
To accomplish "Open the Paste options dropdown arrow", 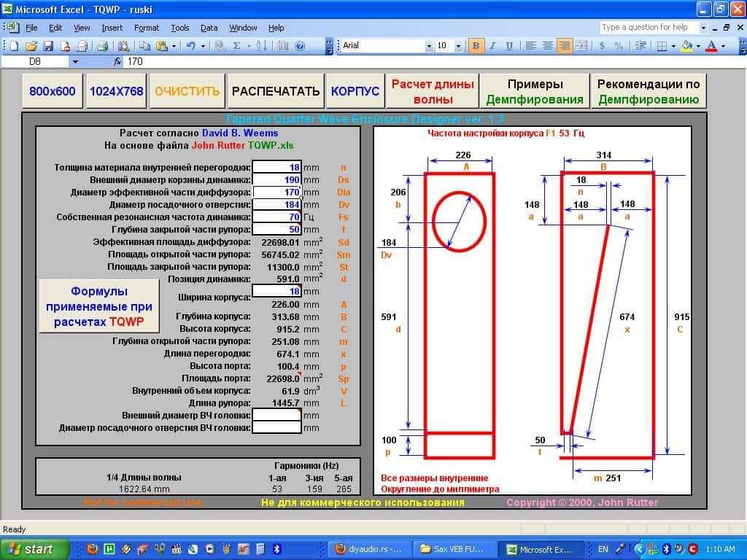I will coord(174,46).
